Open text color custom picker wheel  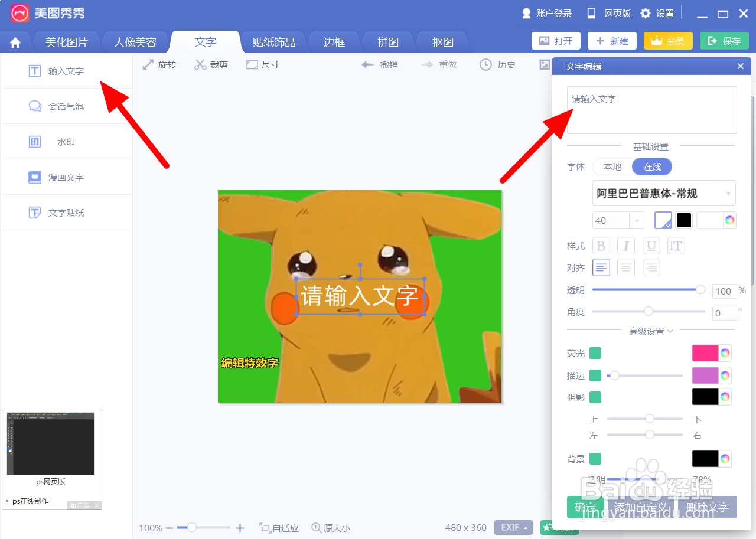tap(730, 220)
